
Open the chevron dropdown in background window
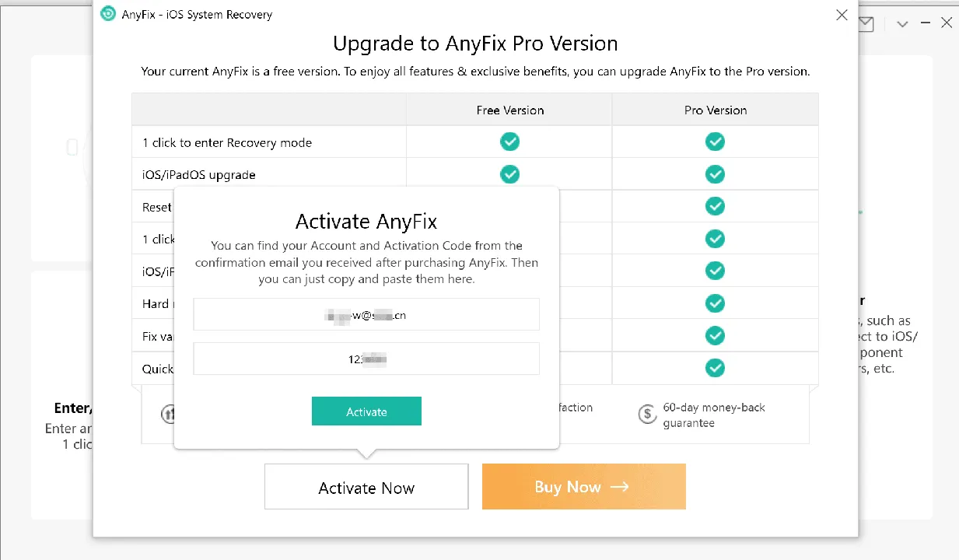click(x=902, y=24)
